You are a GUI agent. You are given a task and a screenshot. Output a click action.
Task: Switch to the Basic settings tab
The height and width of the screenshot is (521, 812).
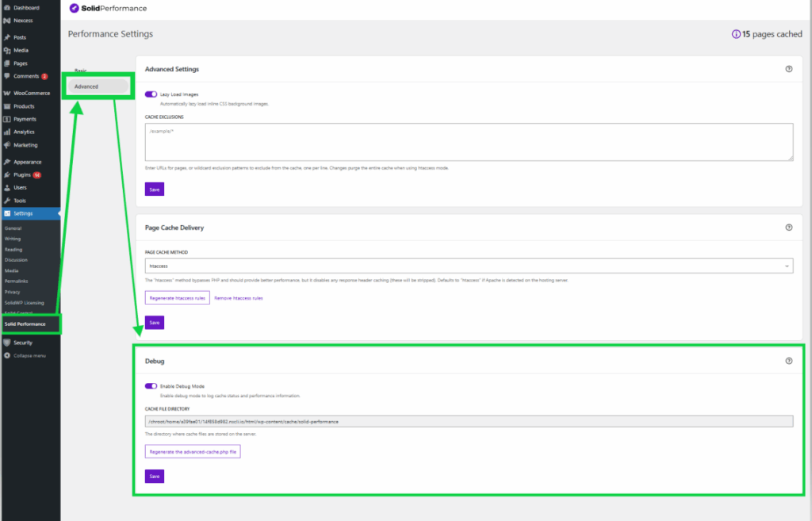pos(81,71)
